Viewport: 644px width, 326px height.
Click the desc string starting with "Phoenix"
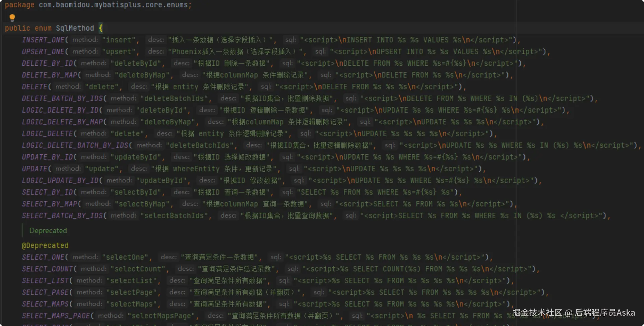coord(235,52)
